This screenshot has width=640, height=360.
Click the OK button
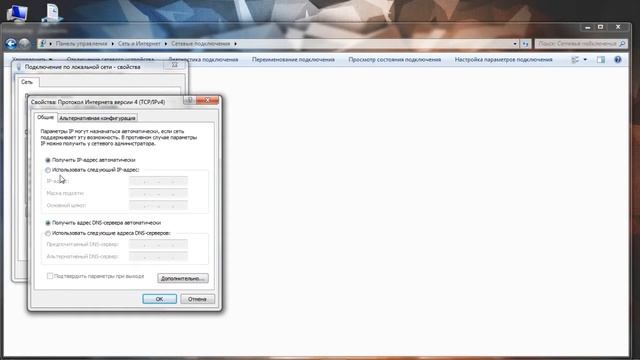click(160, 299)
